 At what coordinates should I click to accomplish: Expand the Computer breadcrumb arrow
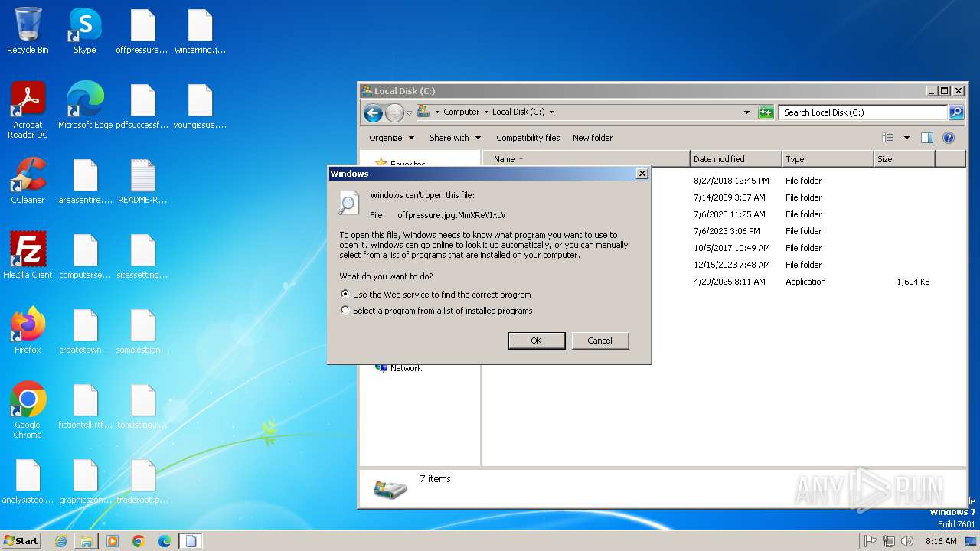(486, 112)
